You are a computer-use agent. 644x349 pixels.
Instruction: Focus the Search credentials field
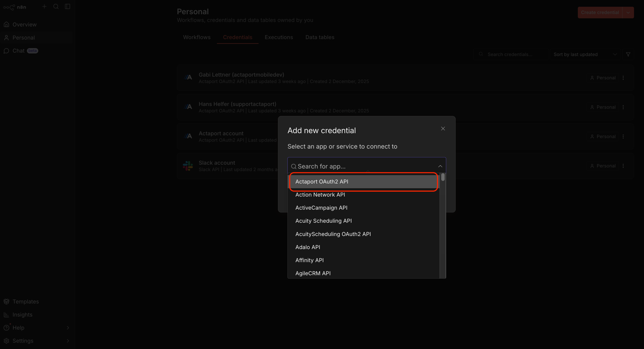[511, 54]
